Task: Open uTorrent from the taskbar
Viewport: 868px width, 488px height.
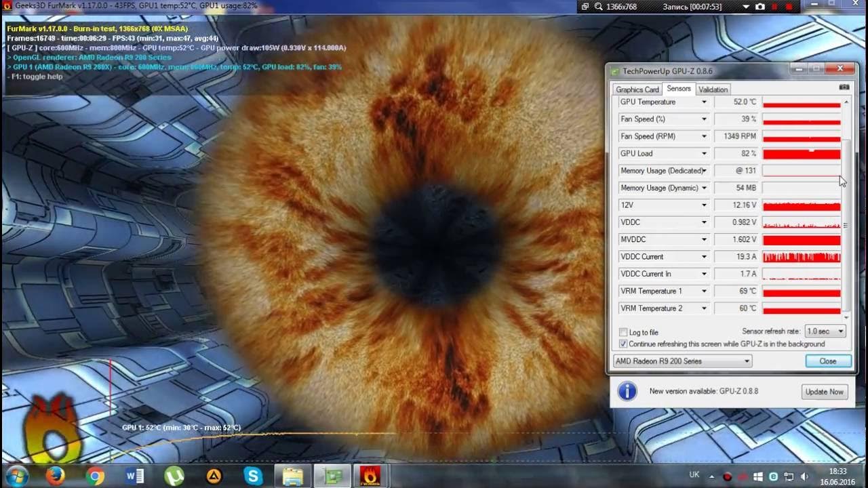Action: coord(174,476)
